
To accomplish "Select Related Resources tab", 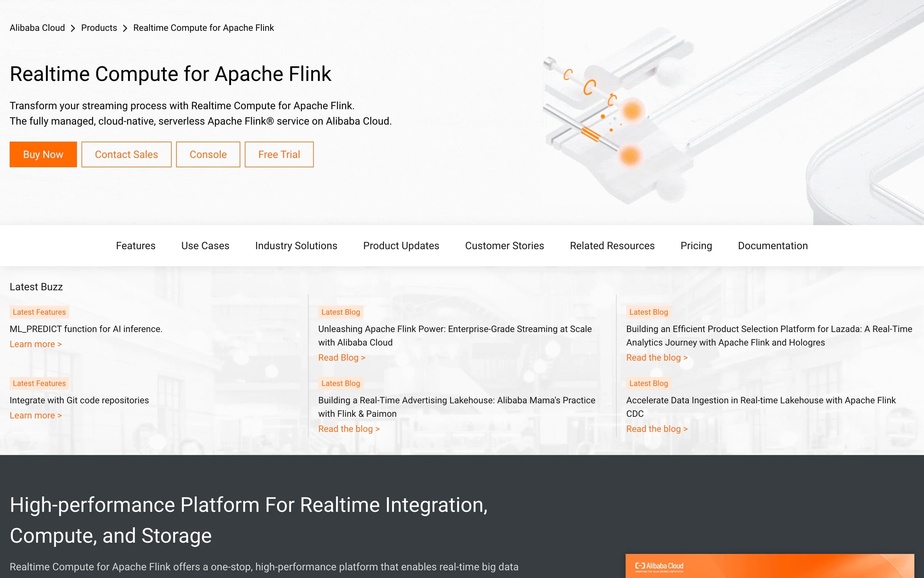I will point(612,246).
